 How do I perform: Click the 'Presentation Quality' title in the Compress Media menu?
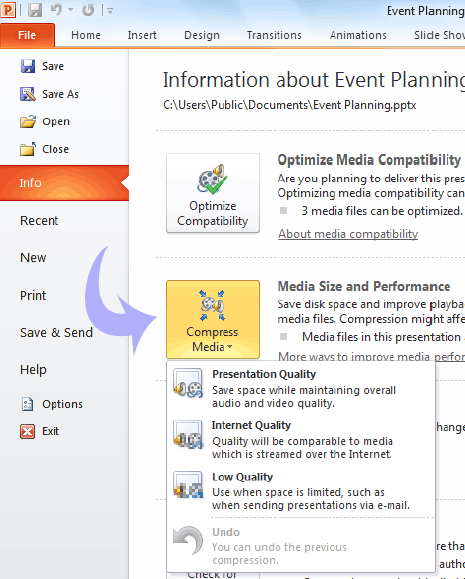click(264, 374)
